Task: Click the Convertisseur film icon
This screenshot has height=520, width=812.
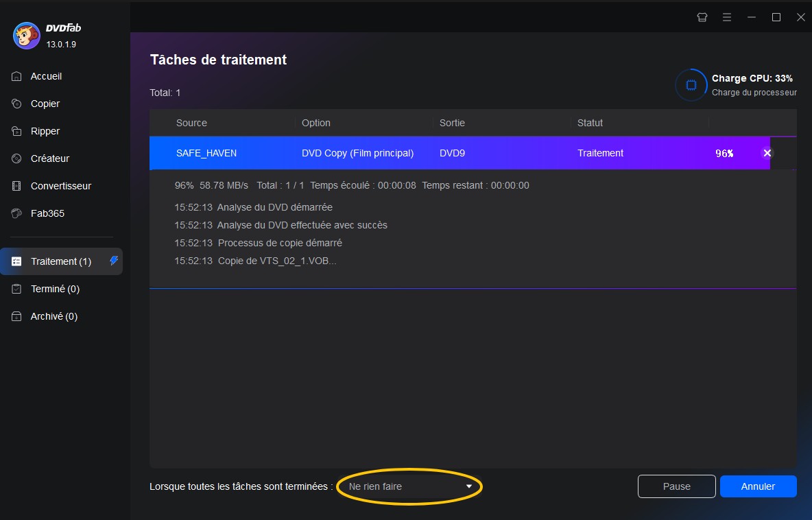Action: click(16, 186)
